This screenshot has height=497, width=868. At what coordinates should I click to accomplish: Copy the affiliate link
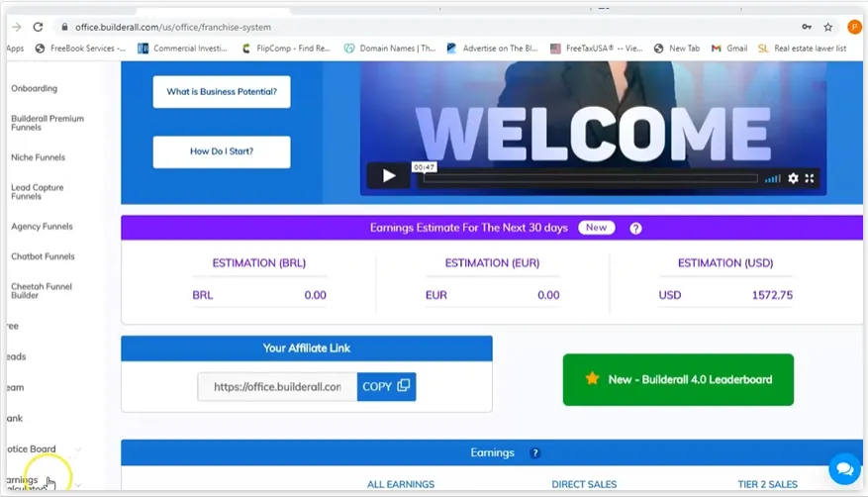386,386
